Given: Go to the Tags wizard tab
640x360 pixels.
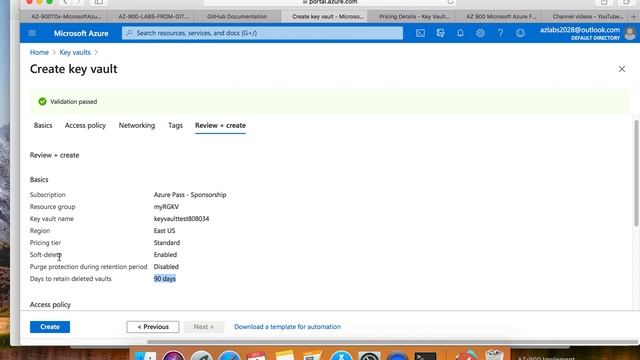Looking at the screenshot, I should [176, 125].
